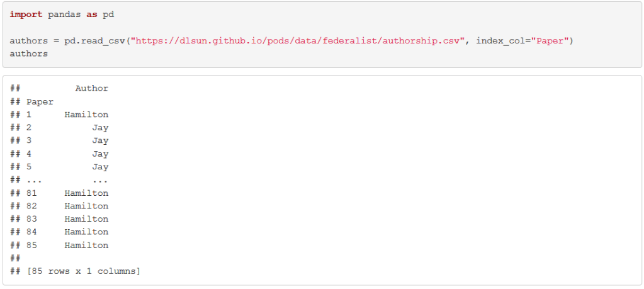644x289 pixels.
Task: Select Jay in the row for paper 5
Action: point(100,167)
